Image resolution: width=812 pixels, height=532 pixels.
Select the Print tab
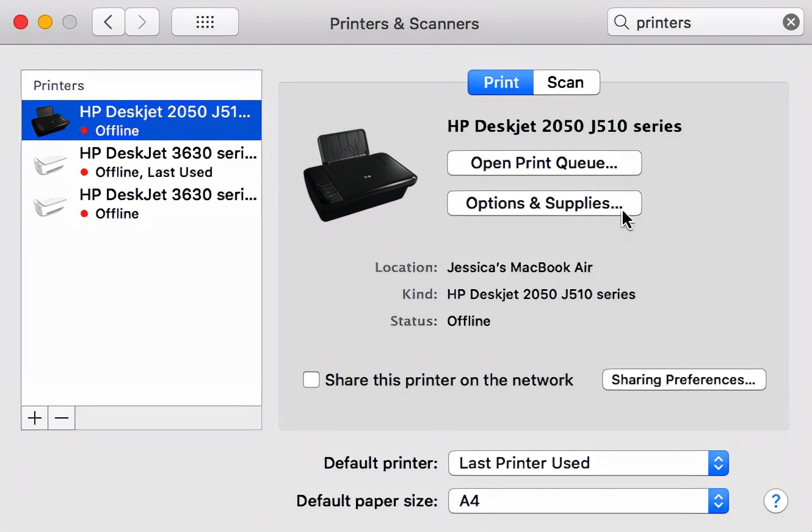[x=501, y=82]
